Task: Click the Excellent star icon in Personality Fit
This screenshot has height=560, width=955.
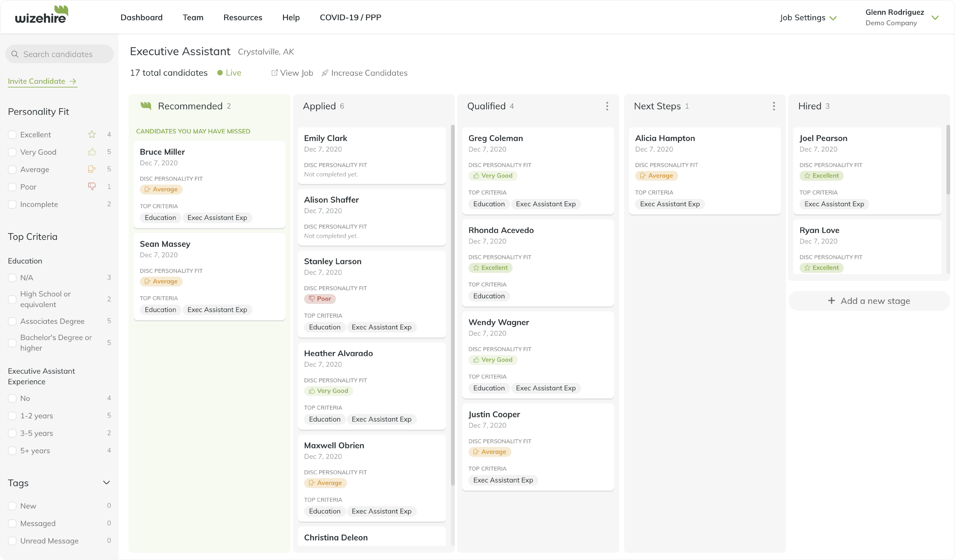Action: tap(92, 134)
